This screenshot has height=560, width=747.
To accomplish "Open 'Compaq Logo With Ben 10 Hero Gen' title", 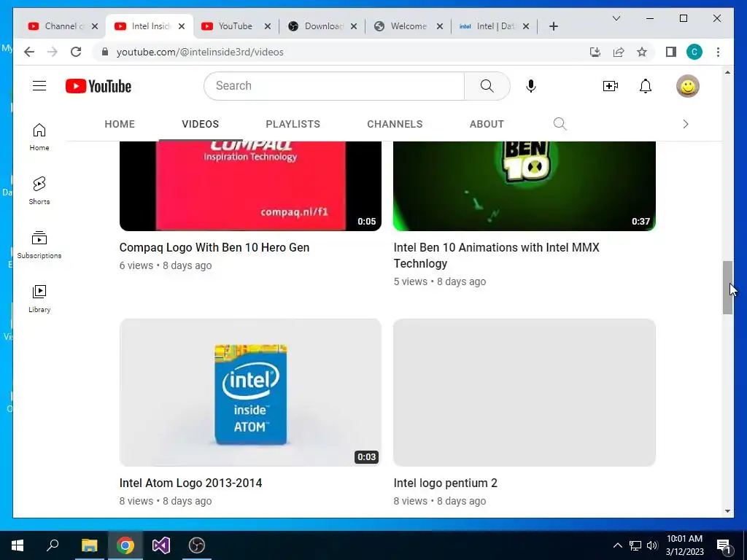I will click(214, 248).
